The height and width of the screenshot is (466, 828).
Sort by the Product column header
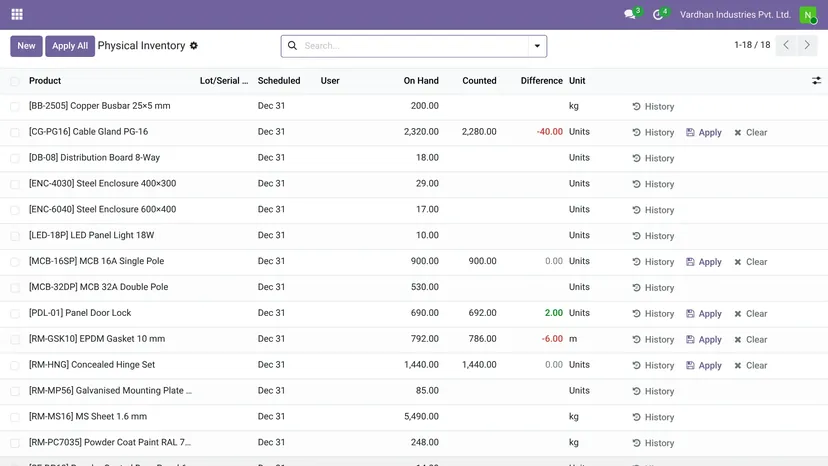coord(45,81)
